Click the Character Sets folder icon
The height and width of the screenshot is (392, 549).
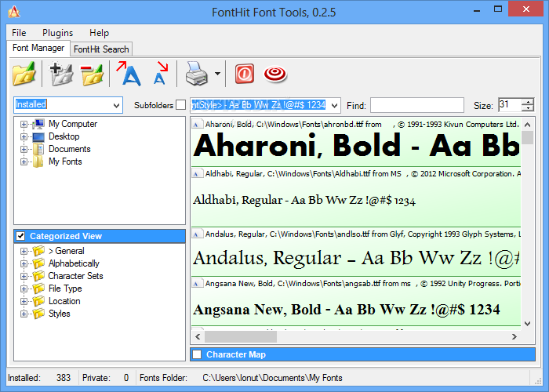pos(38,276)
